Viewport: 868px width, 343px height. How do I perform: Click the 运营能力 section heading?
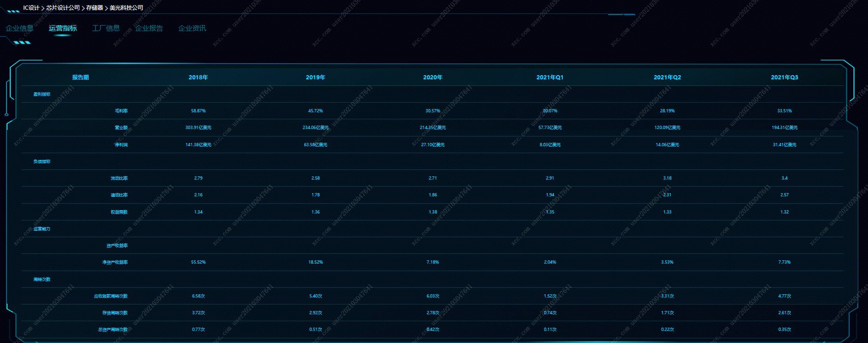[42, 229]
